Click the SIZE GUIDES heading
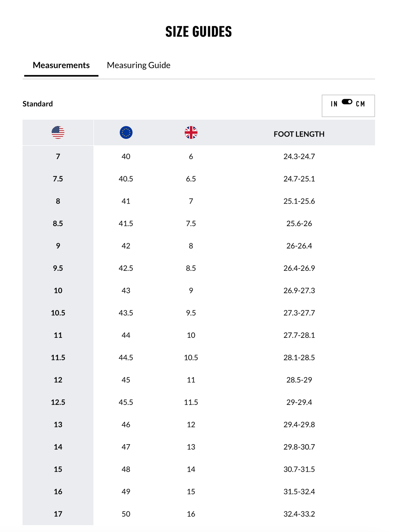The image size is (396, 532). click(198, 32)
